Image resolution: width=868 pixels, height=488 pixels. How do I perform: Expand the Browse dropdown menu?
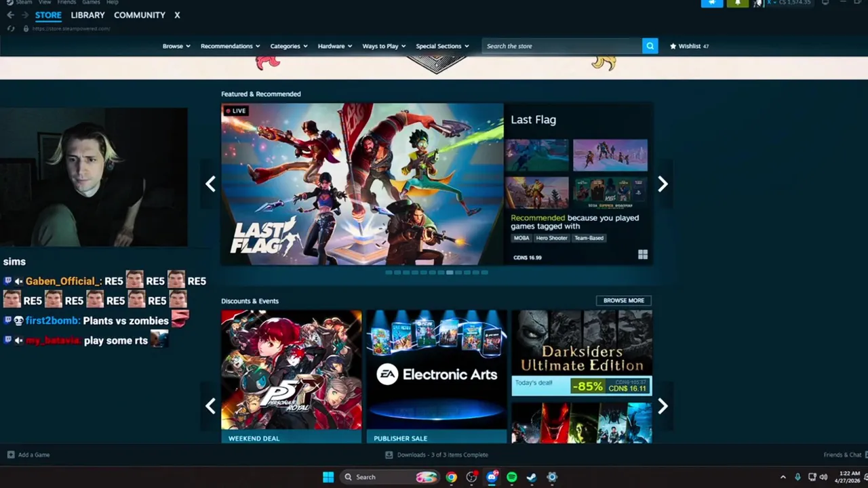coord(176,46)
